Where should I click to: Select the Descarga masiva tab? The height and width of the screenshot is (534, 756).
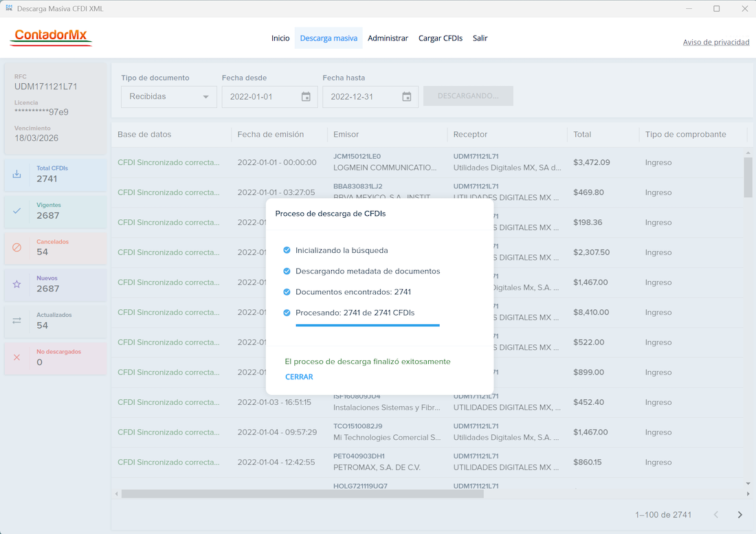point(329,38)
